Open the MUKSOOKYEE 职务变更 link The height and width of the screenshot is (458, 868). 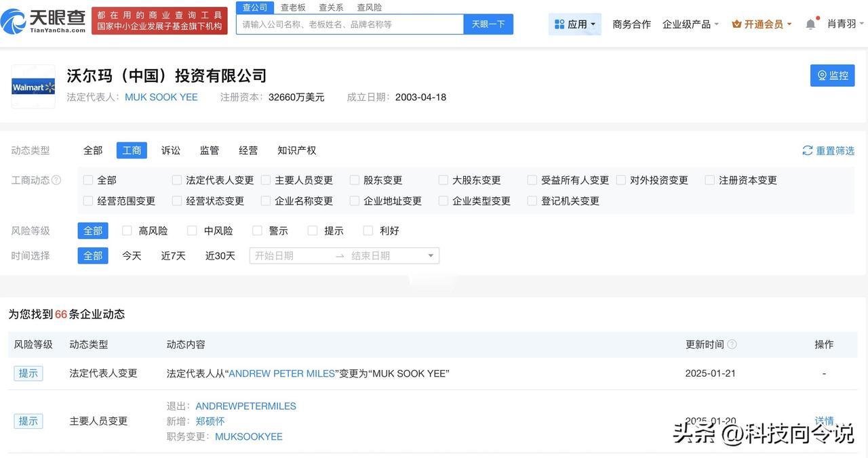(249, 436)
